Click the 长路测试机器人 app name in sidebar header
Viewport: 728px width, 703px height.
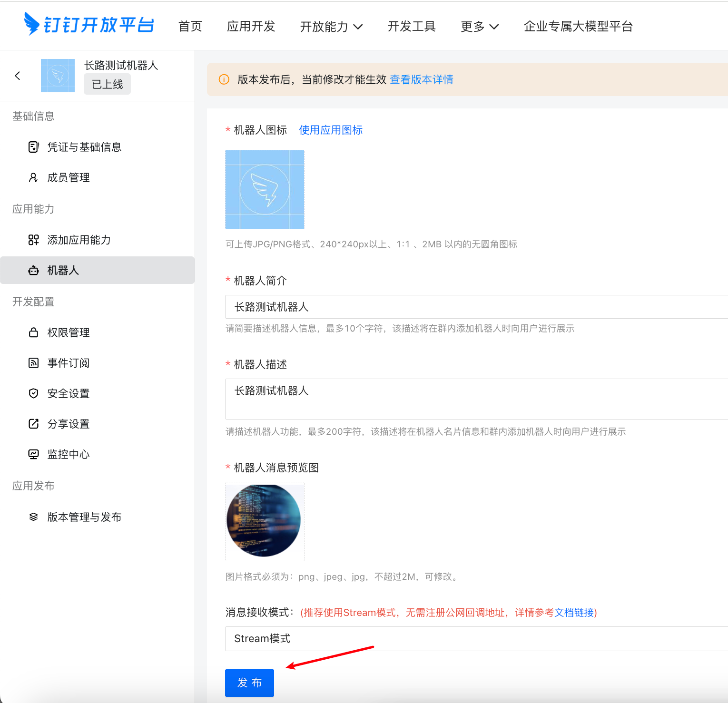[121, 65]
